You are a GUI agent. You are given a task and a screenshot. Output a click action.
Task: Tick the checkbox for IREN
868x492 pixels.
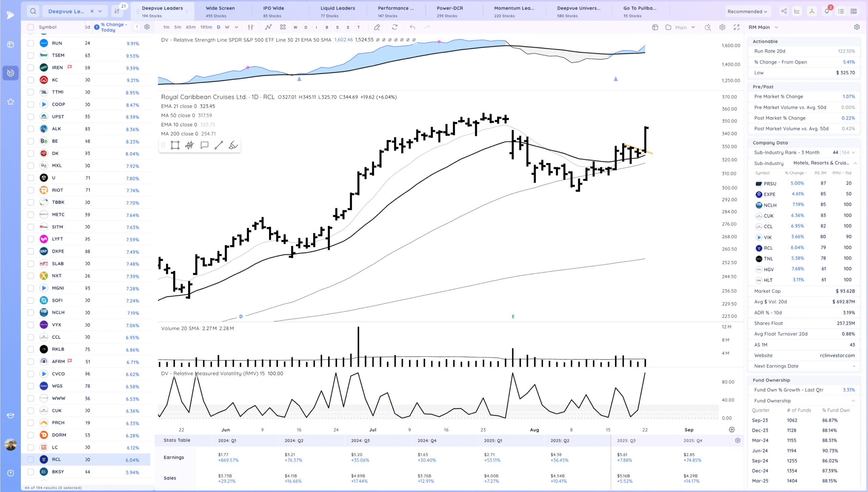pyautogui.click(x=31, y=68)
